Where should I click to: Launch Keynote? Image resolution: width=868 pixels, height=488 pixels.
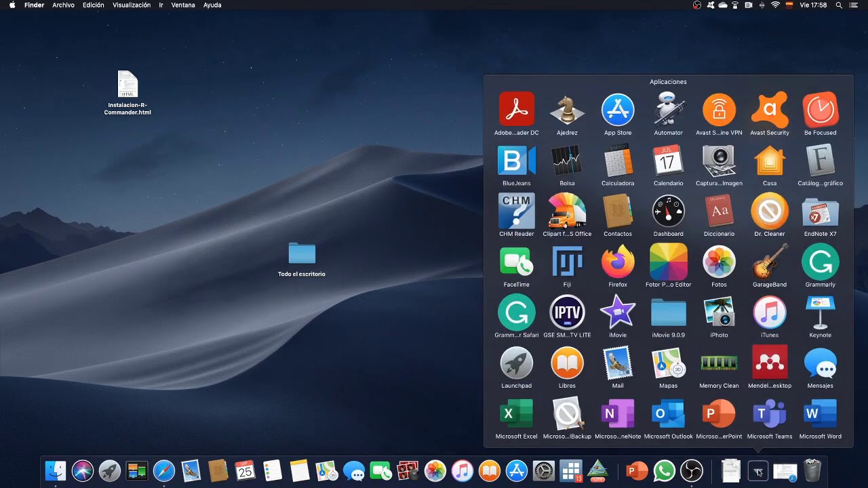click(x=821, y=312)
